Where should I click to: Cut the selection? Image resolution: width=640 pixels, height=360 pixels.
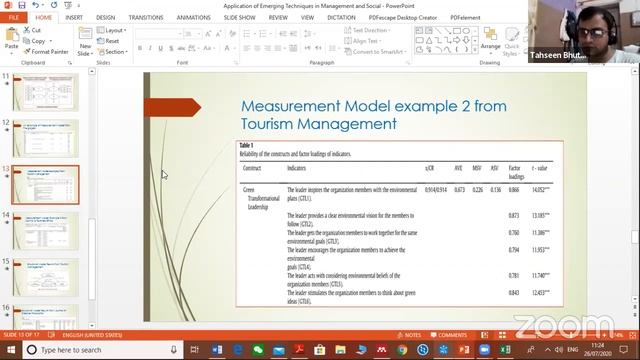point(32,30)
